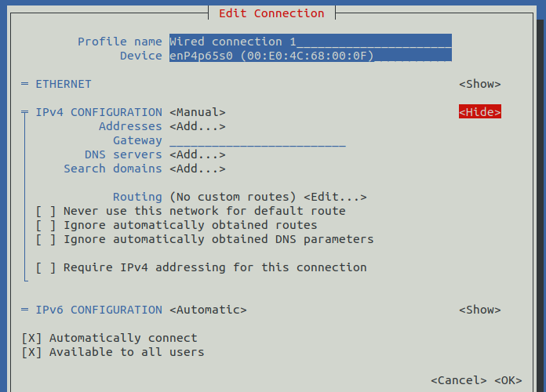Click the Device input field
Image resolution: width=546 pixels, height=392 pixels.
click(x=310, y=56)
